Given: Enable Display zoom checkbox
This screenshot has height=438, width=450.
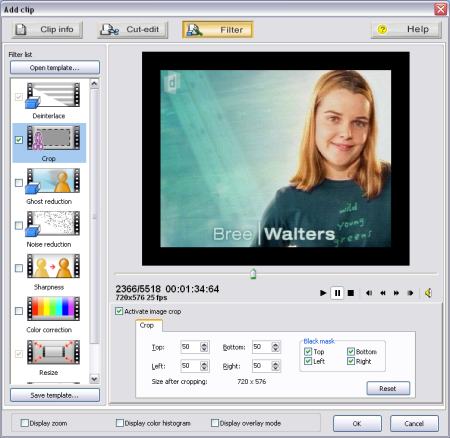Looking at the screenshot, I should 25,423.
